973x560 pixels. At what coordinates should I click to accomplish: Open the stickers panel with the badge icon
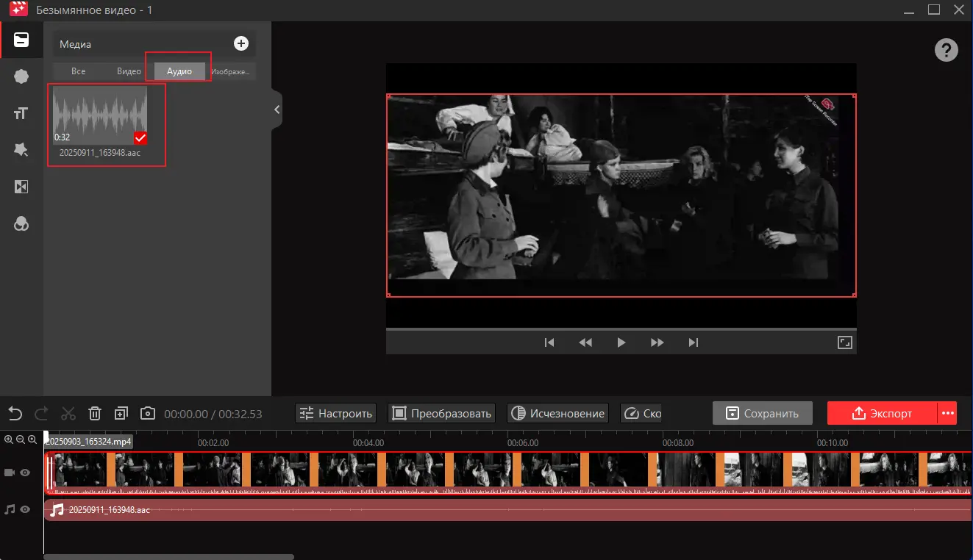(21, 76)
